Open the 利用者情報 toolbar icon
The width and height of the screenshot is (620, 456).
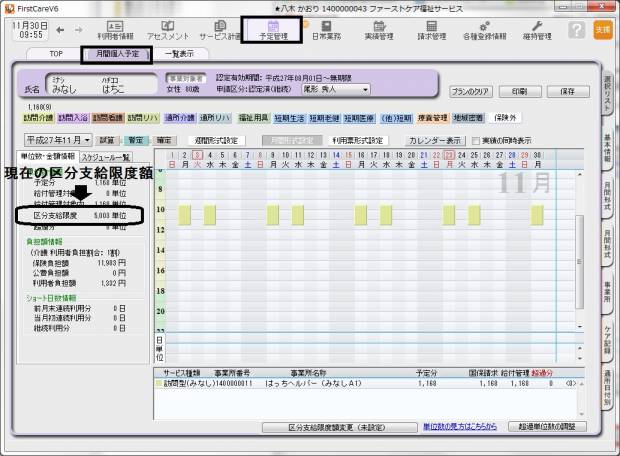tap(115, 30)
